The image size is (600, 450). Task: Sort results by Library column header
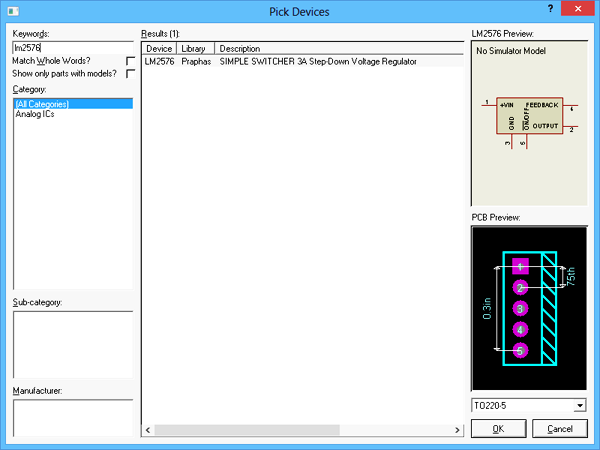pyautogui.click(x=196, y=49)
